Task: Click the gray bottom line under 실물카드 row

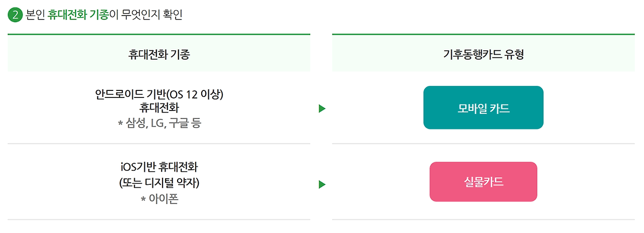Action: pyautogui.click(x=483, y=219)
